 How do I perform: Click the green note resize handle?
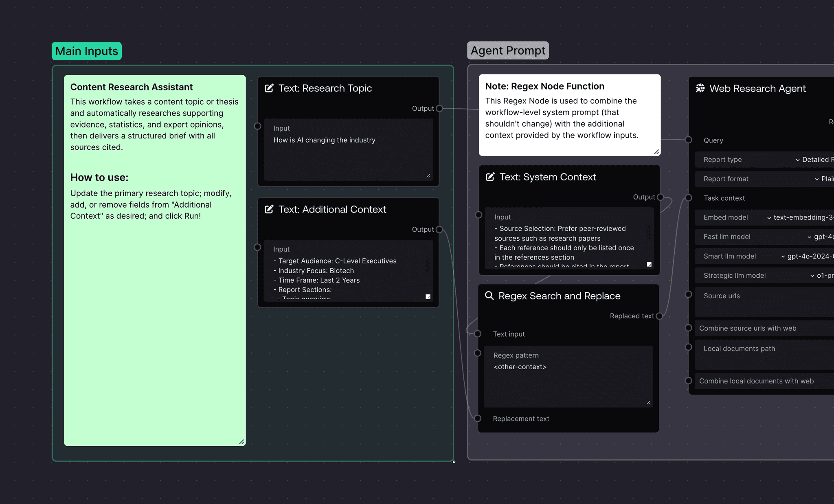pos(241,442)
